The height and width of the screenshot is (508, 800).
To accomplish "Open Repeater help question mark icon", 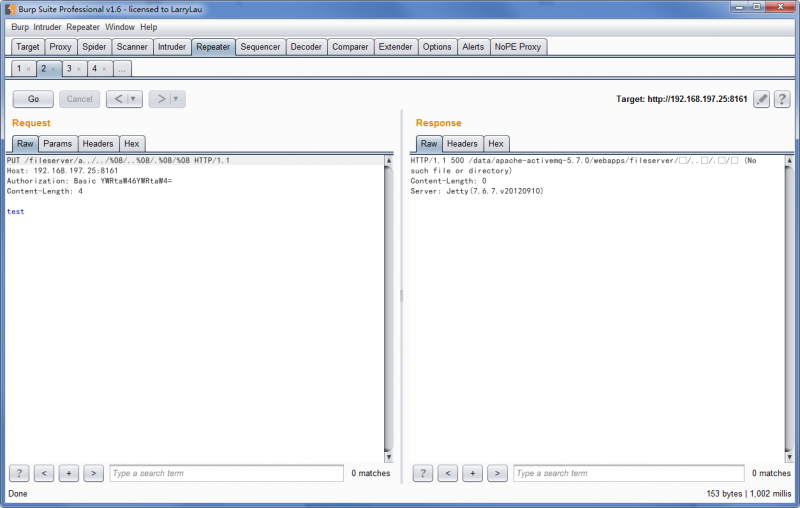I will click(782, 99).
